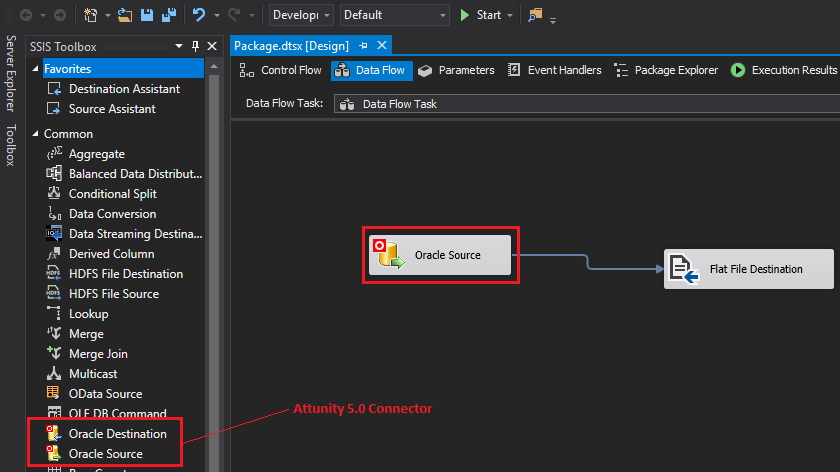
Task: Click the Data Conversion icon
Action: tap(54, 214)
